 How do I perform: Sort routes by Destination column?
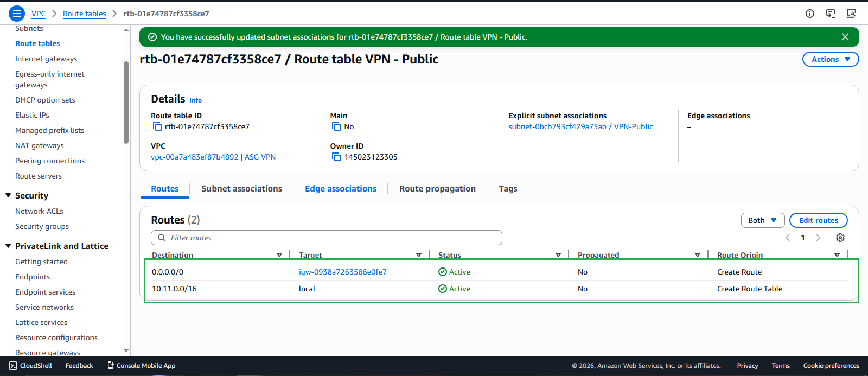click(x=279, y=255)
